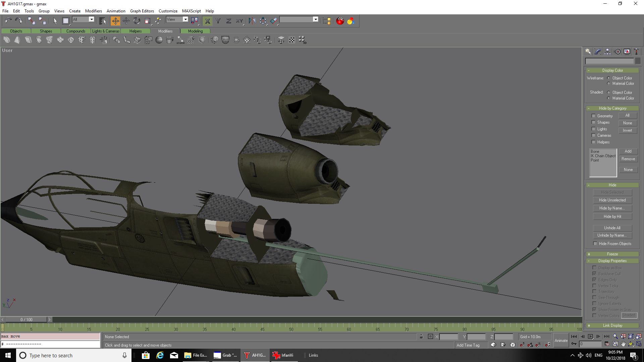
Task: Expand the Link Display rollout
Action: (612, 325)
